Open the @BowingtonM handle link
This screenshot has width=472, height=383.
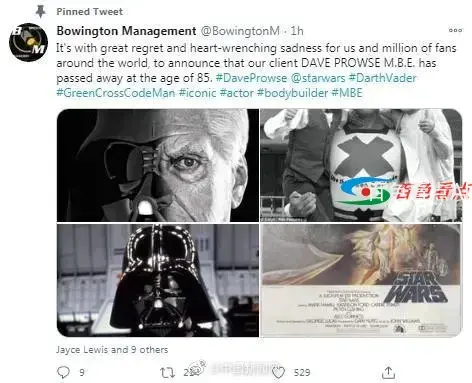pyautogui.click(x=240, y=31)
